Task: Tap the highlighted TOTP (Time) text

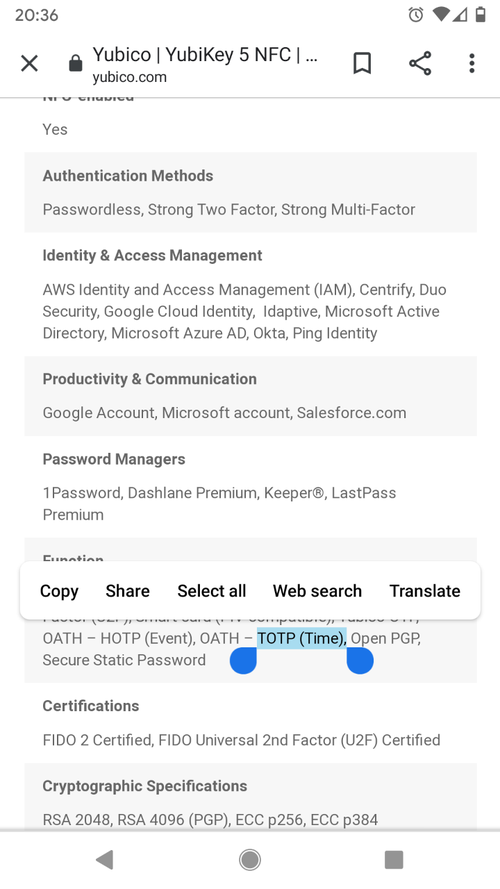Action: click(302, 638)
